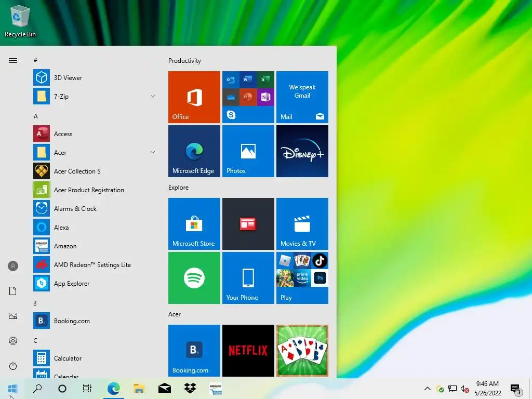Open App Explorer entry
The height and width of the screenshot is (399, 532).
pyautogui.click(x=95, y=283)
